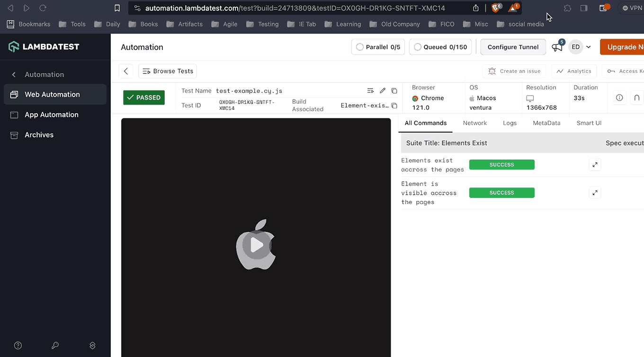Image resolution: width=644 pixels, height=357 pixels.
Task: Switch to the Smart UI tab
Action: (589, 123)
